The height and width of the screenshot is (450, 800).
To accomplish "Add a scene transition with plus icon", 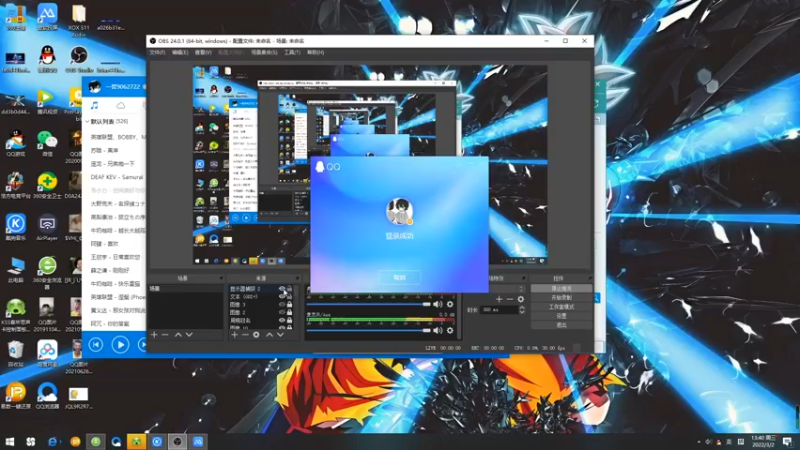I will pyautogui.click(x=499, y=299).
